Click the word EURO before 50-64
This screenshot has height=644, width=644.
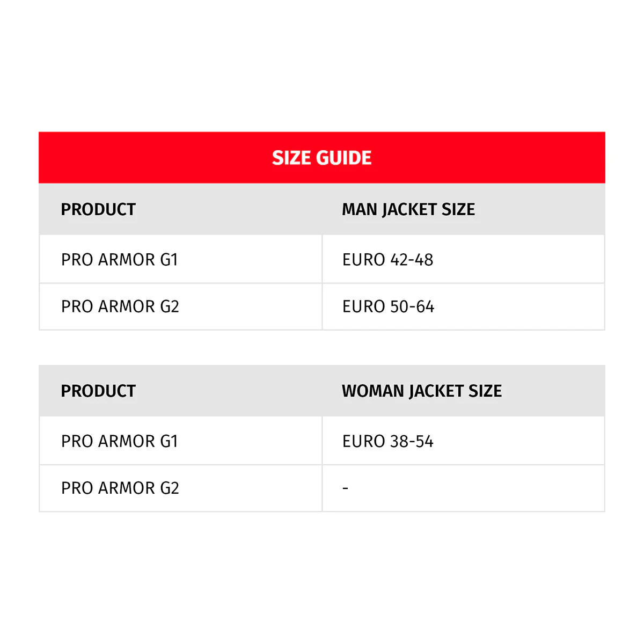364,306
